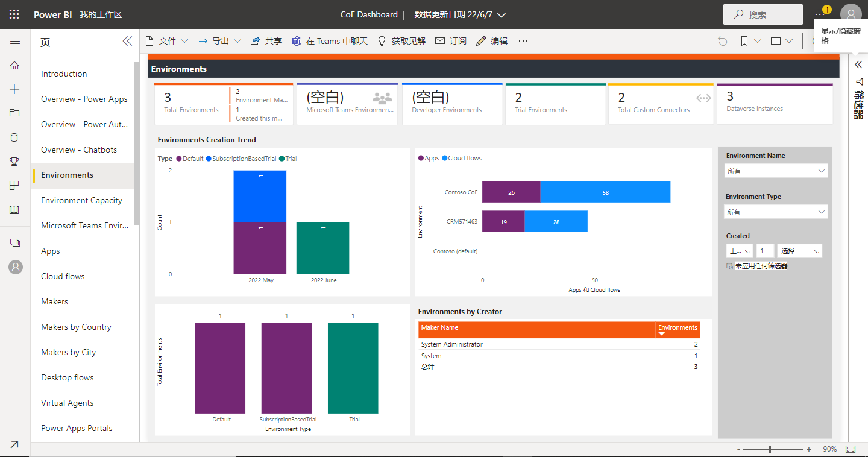The width and height of the screenshot is (868, 457).
Task: Open Environment Capacity page
Action: pos(81,200)
